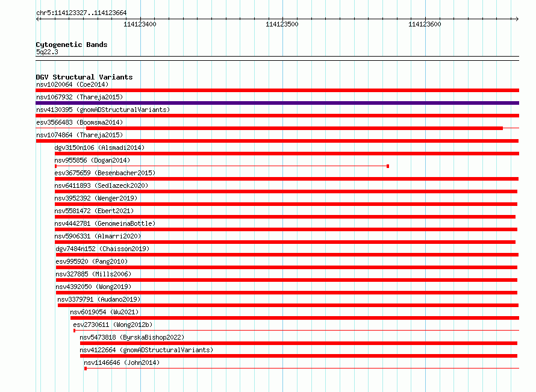Image resolution: width=536 pixels, height=392 pixels.
Task: Click the start marker of esv2730611 line
Action: click(75, 331)
